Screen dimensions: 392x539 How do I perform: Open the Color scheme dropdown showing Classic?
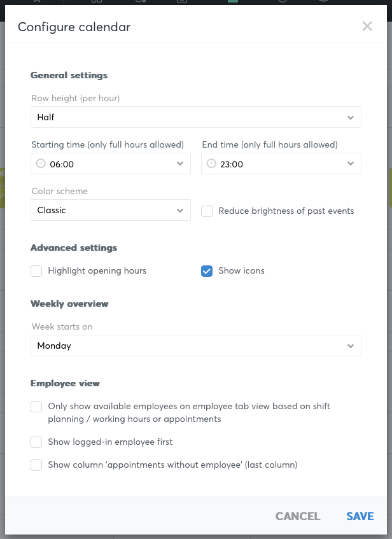tap(111, 210)
